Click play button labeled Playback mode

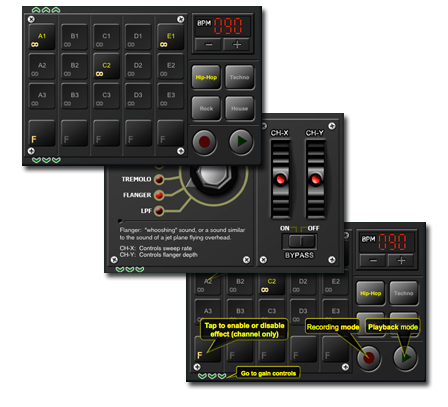tap(405, 358)
